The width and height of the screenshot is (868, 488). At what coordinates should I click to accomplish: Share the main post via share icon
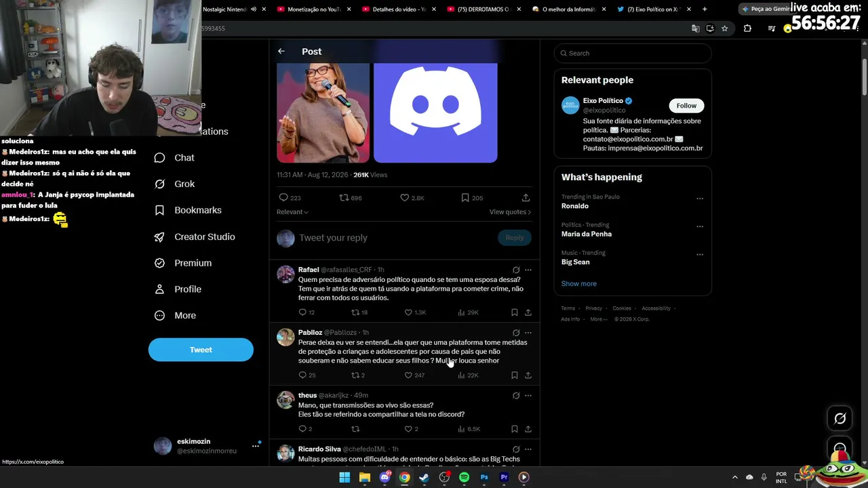coord(526,198)
